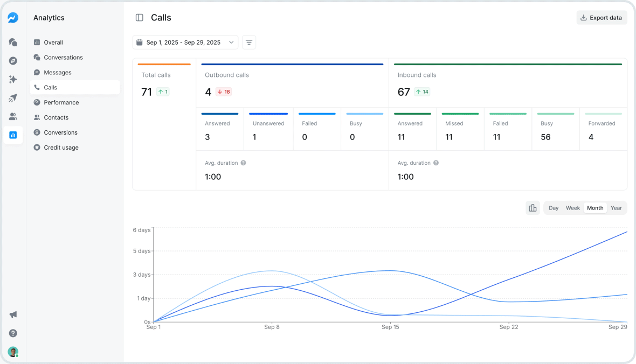Screen dimensions: 636x364
Task: Select the chart type icon near Day tabs
Action: (x=533, y=207)
